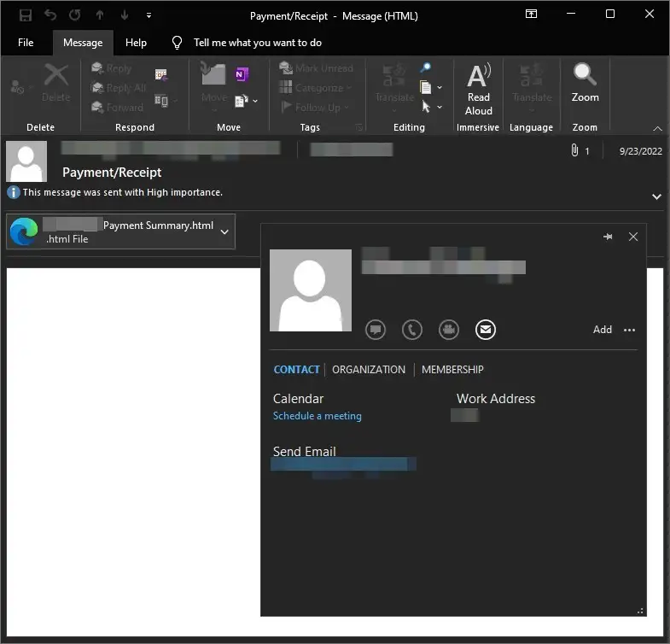Start a phone call from contact card
This screenshot has width=670, height=644.
point(412,330)
